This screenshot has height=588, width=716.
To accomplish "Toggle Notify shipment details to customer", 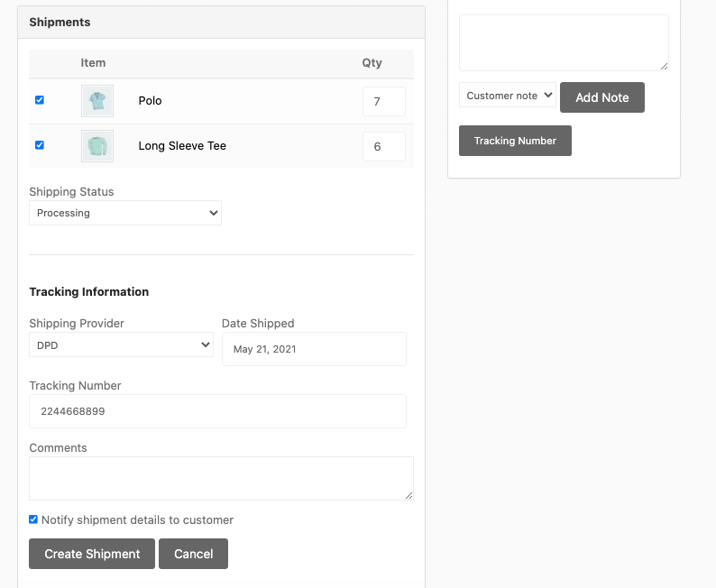I will pyautogui.click(x=33, y=519).
